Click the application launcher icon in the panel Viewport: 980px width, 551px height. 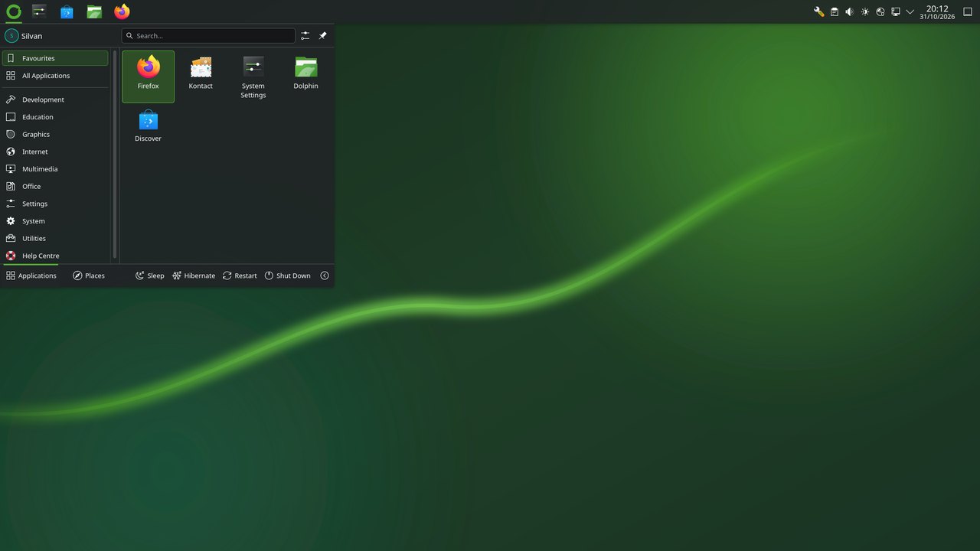coord(13,11)
